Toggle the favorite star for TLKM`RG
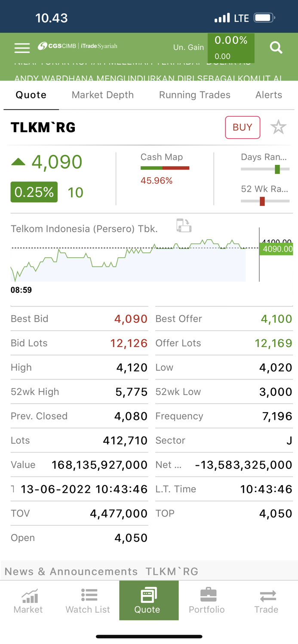The width and height of the screenshot is (298, 644). click(278, 127)
